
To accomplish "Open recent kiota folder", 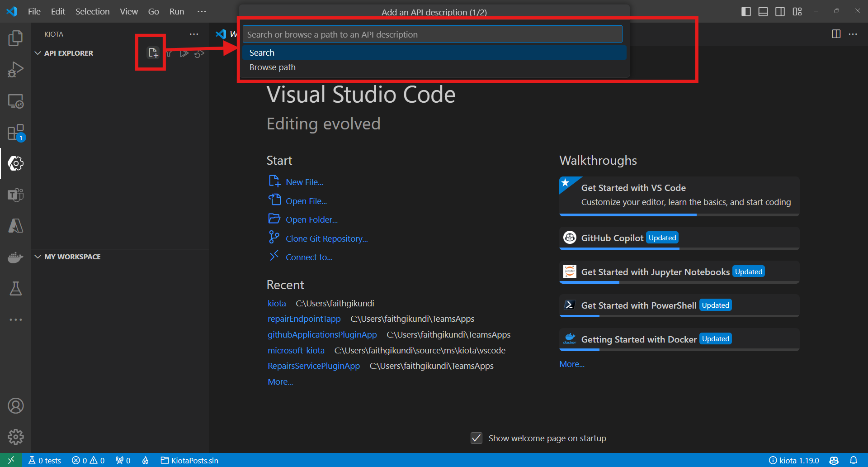I will point(277,303).
